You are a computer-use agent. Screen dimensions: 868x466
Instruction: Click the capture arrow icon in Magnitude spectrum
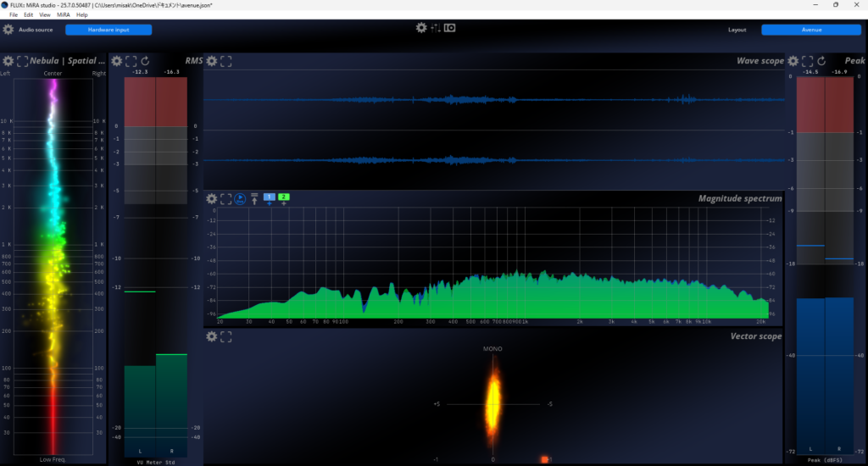(x=253, y=199)
